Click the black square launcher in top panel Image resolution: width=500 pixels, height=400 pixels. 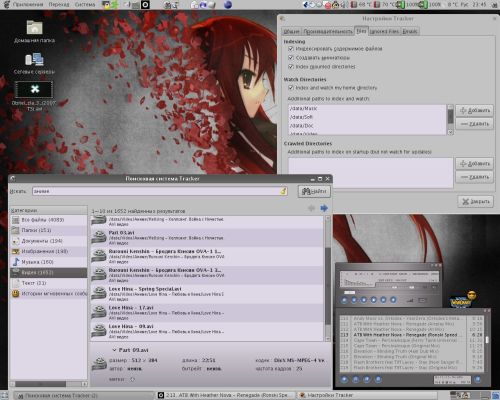145,5
